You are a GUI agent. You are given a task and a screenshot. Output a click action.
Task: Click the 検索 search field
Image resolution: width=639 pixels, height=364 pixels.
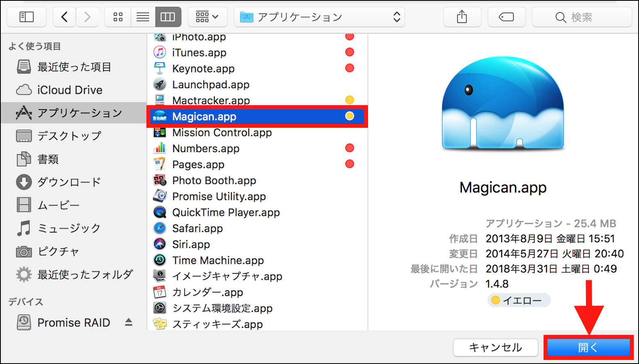pyautogui.click(x=582, y=17)
